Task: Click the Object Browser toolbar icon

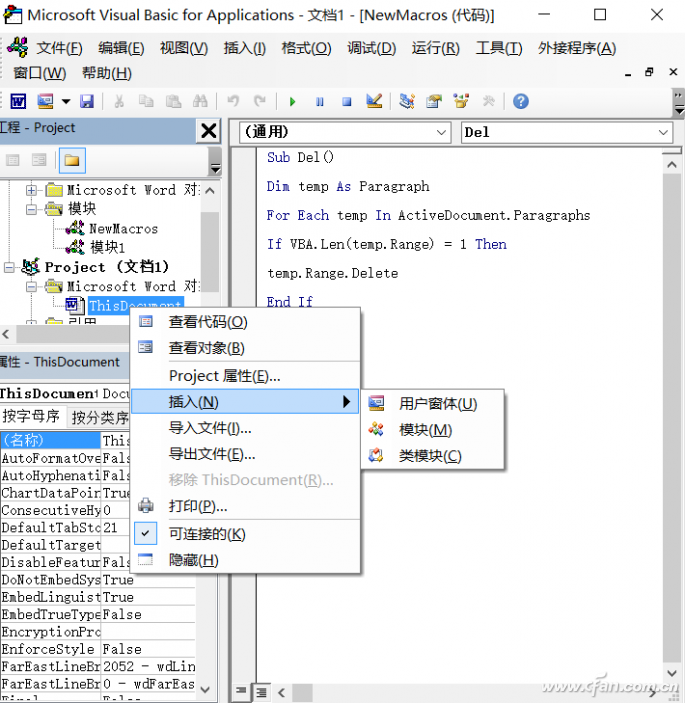Action: 461,101
